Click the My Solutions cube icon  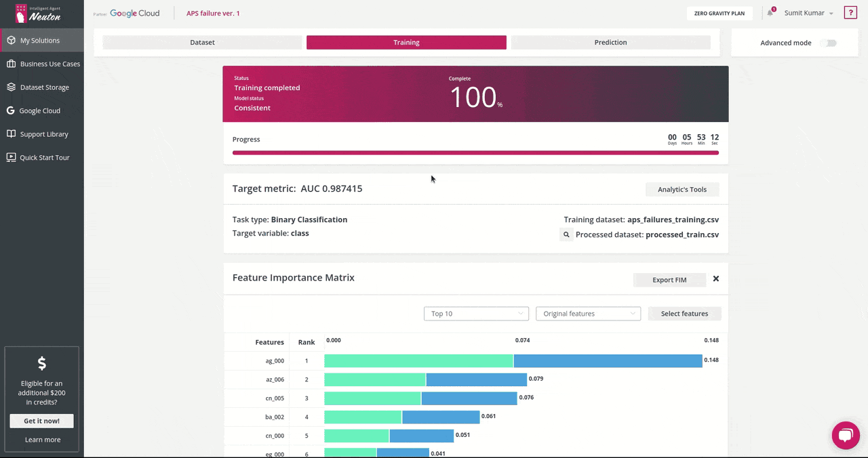[x=11, y=41]
